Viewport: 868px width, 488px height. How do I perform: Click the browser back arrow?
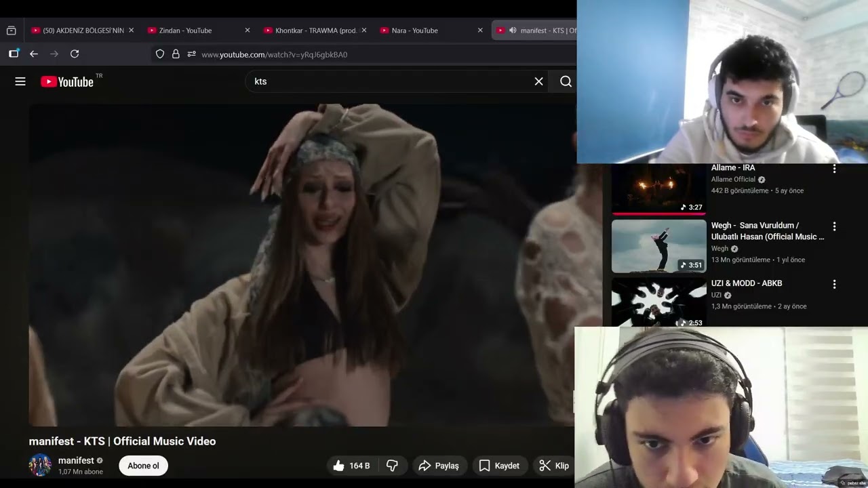[x=34, y=54]
